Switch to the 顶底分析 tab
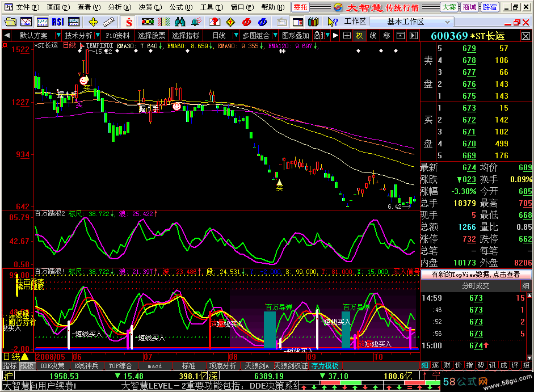 coord(222,366)
